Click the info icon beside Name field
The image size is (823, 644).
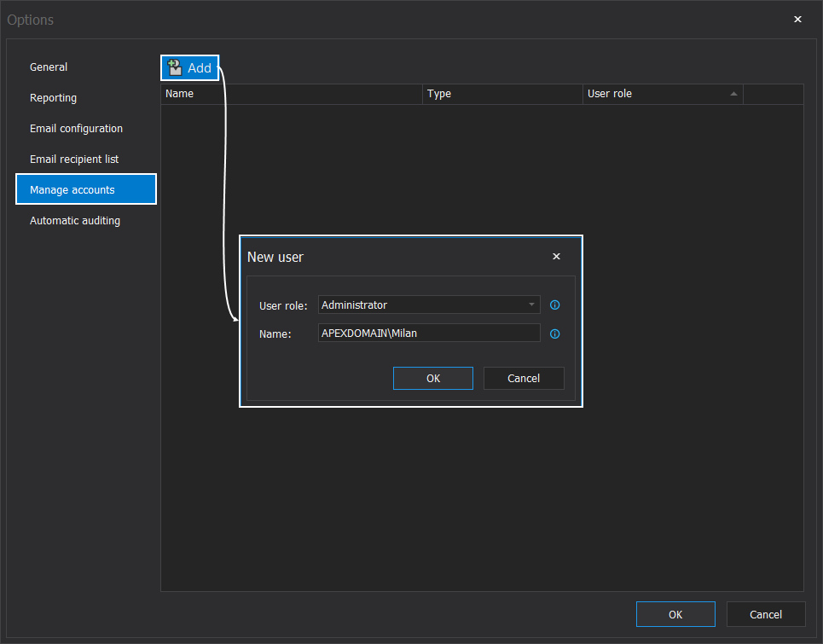click(x=554, y=334)
